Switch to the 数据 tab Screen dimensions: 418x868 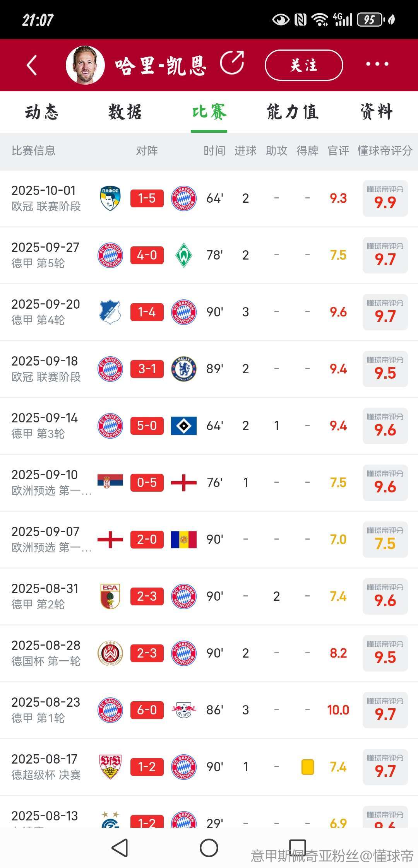(x=125, y=112)
